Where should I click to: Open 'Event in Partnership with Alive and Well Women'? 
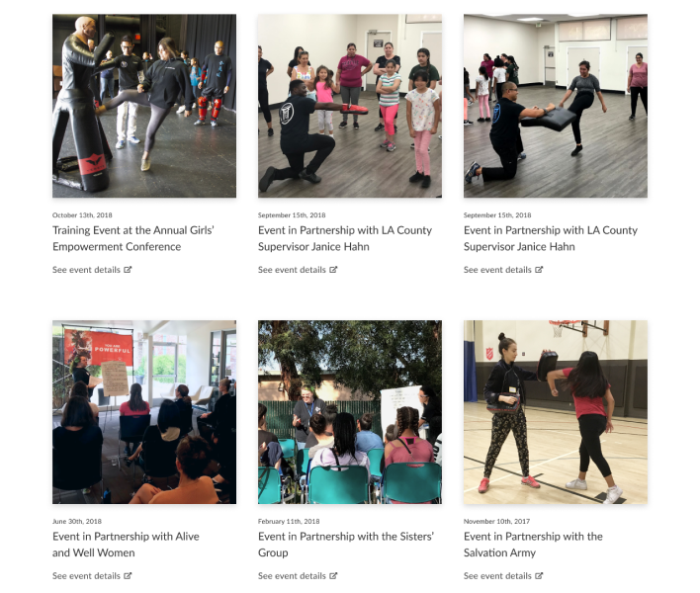tap(126, 545)
